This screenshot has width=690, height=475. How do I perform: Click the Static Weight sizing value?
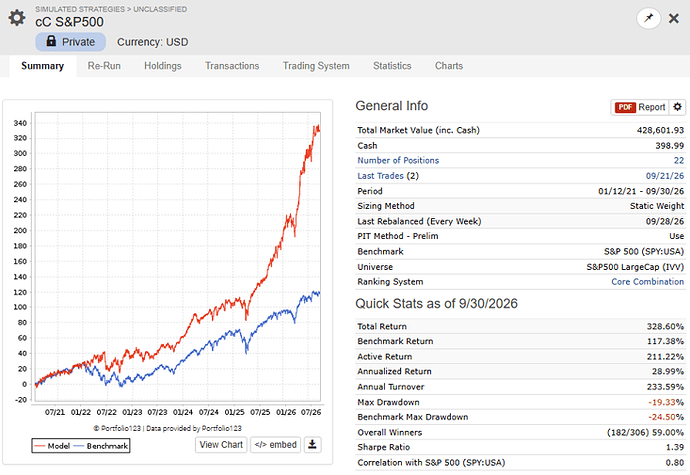pos(657,206)
